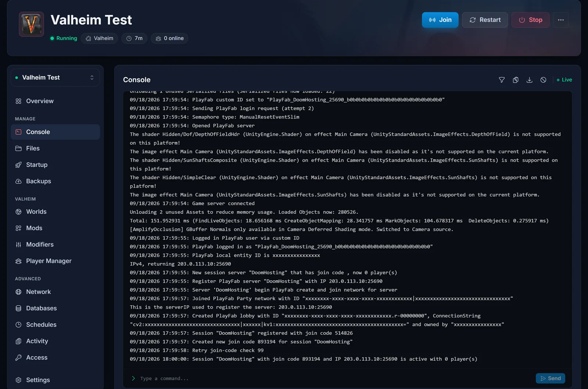Click the Valheim game logo icon

pyautogui.click(x=31, y=24)
